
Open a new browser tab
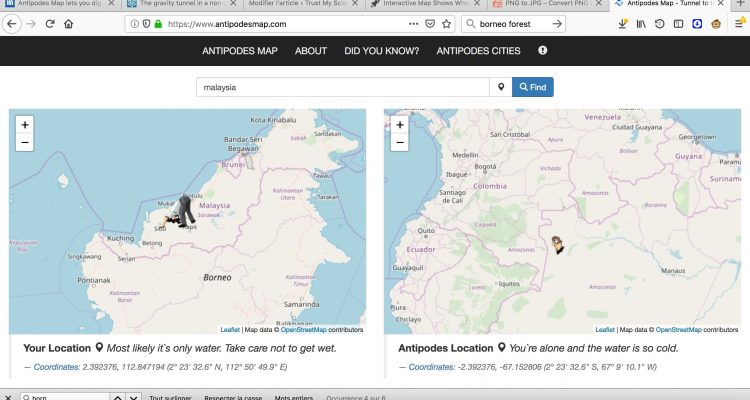coord(740,3)
